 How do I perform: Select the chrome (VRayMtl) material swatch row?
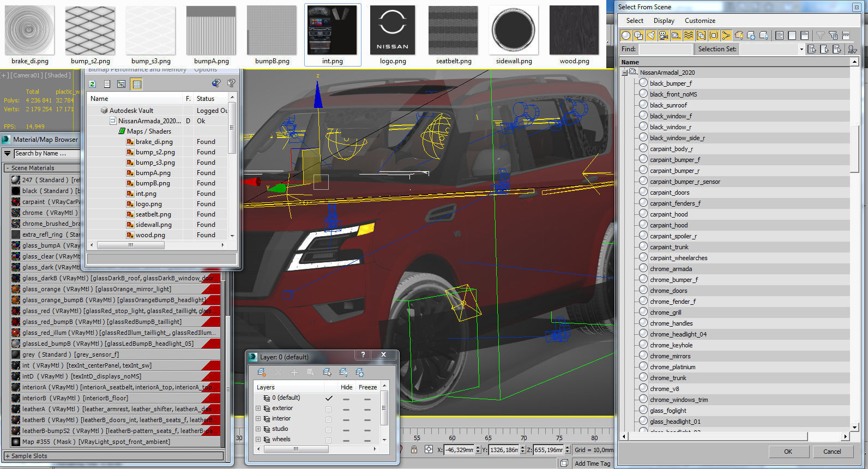(x=46, y=213)
